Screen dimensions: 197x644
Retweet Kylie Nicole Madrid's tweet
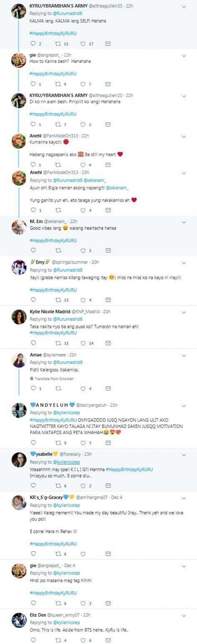pos(58,343)
